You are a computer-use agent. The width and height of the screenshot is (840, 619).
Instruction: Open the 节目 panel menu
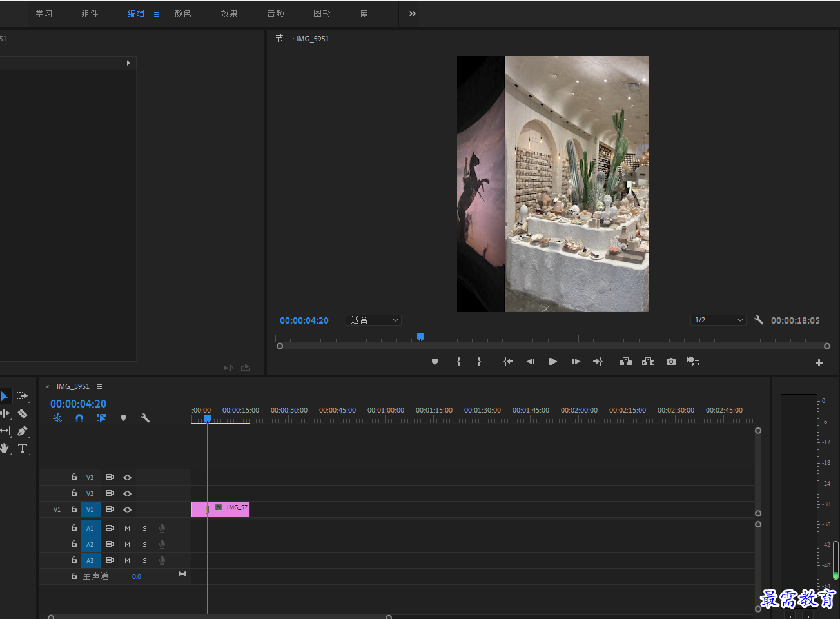pos(339,39)
